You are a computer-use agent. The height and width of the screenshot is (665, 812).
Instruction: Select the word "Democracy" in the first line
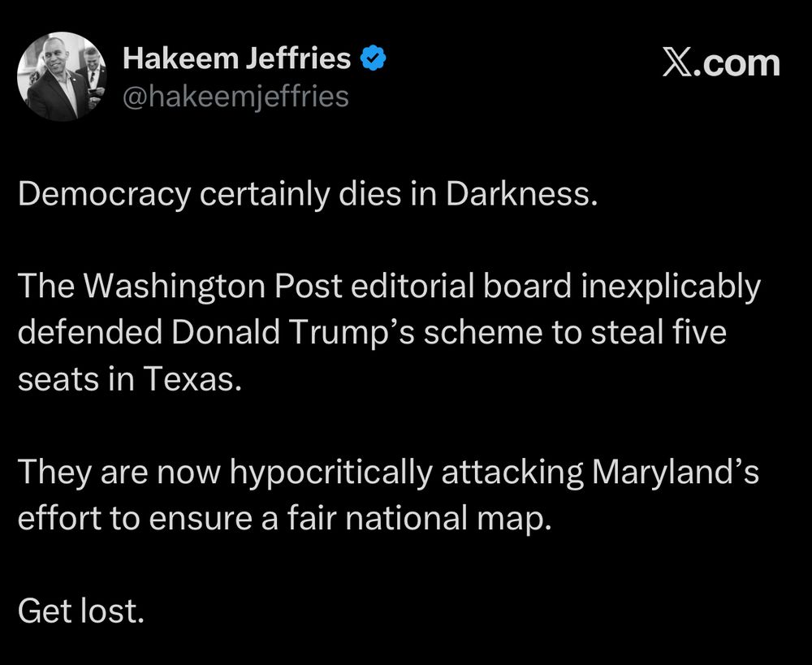click(105, 195)
